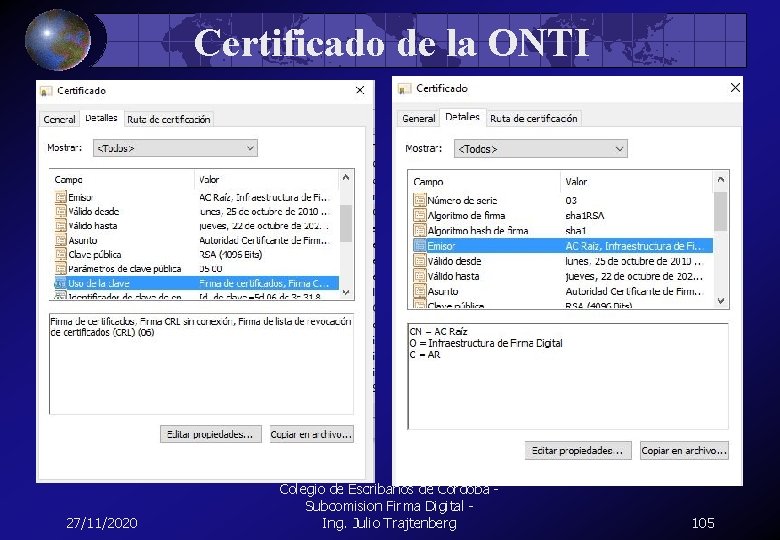This screenshot has width=780, height=540.
Task: Click Válido desde field icon in left window
Action: point(61,211)
